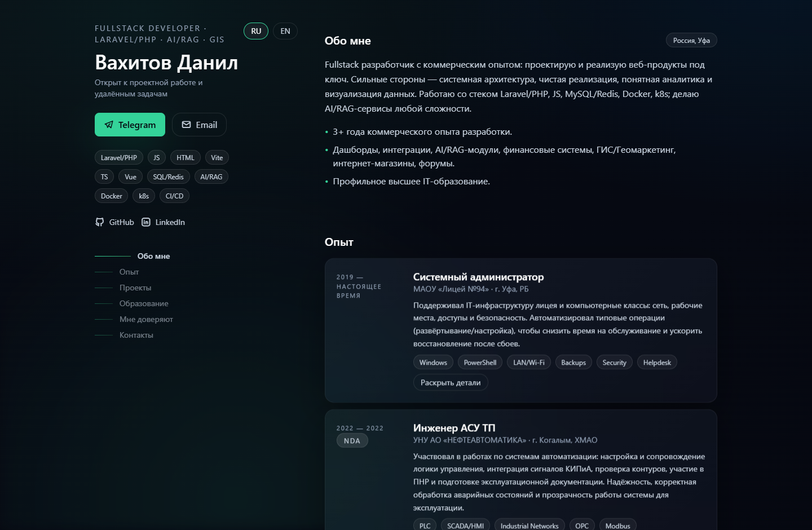Click the envelope icon on Email button

(186, 125)
